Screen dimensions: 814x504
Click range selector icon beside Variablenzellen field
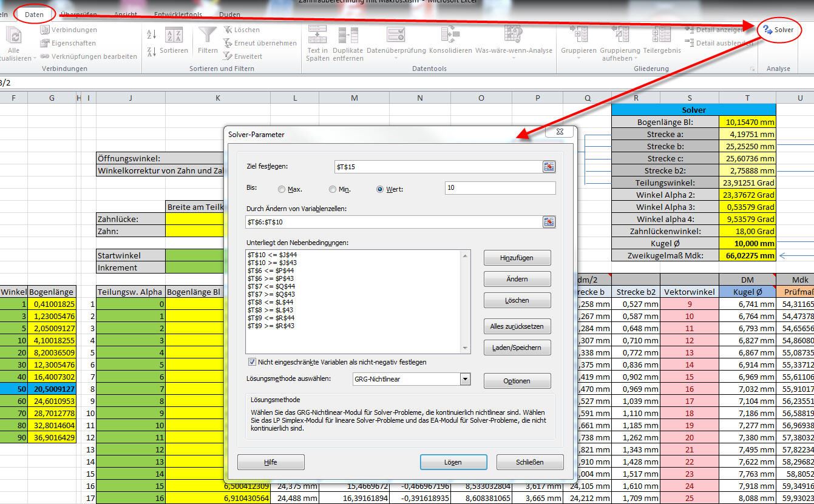pyautogui.click(x=549, y=223)
